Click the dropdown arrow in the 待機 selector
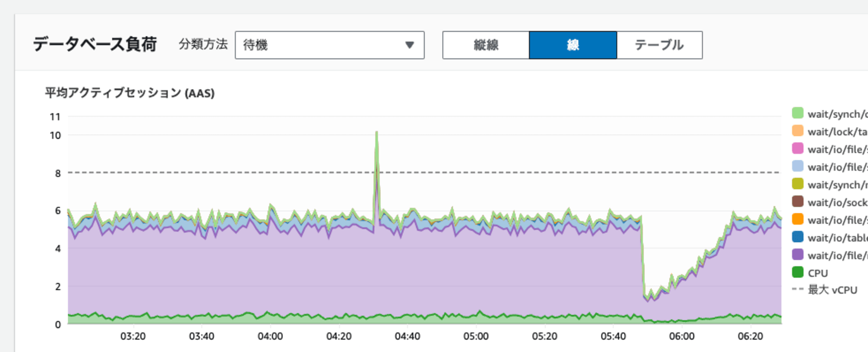This screenshot has height=352, width=868. pos(409,45)
